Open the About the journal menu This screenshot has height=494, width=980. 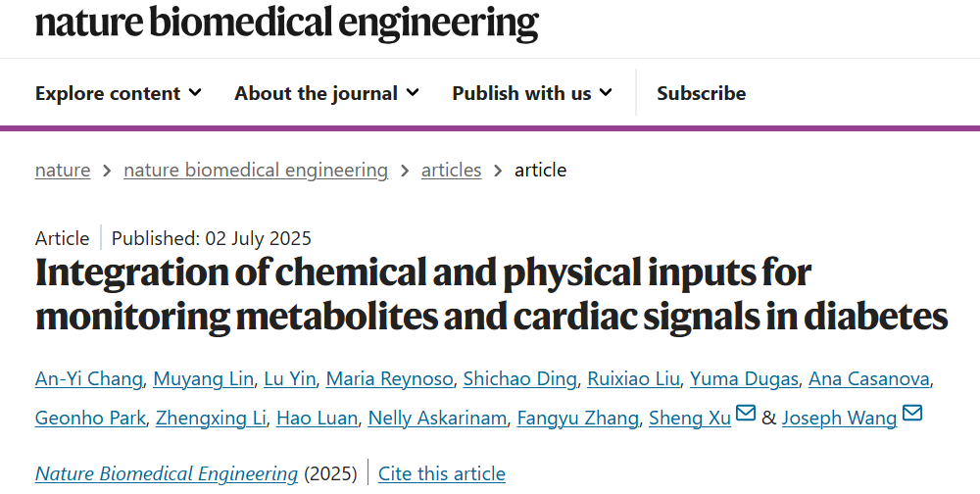tap(326, 93)
